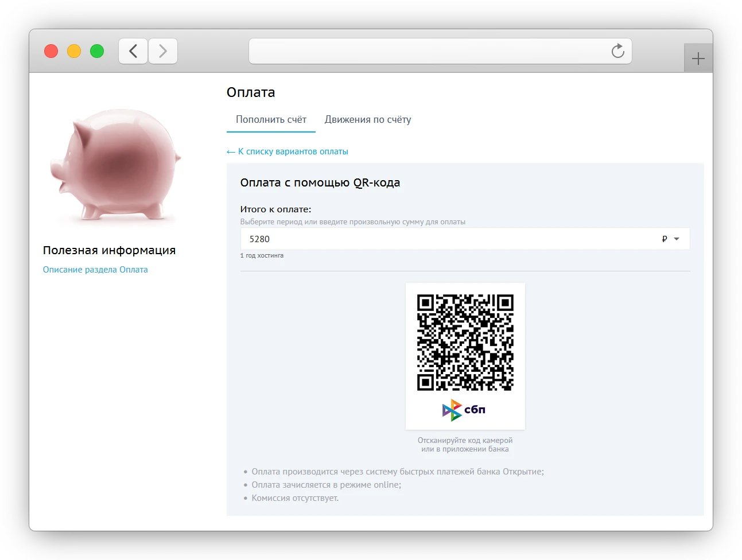Click the green maximize traffic-light icon

click(97, 51)
